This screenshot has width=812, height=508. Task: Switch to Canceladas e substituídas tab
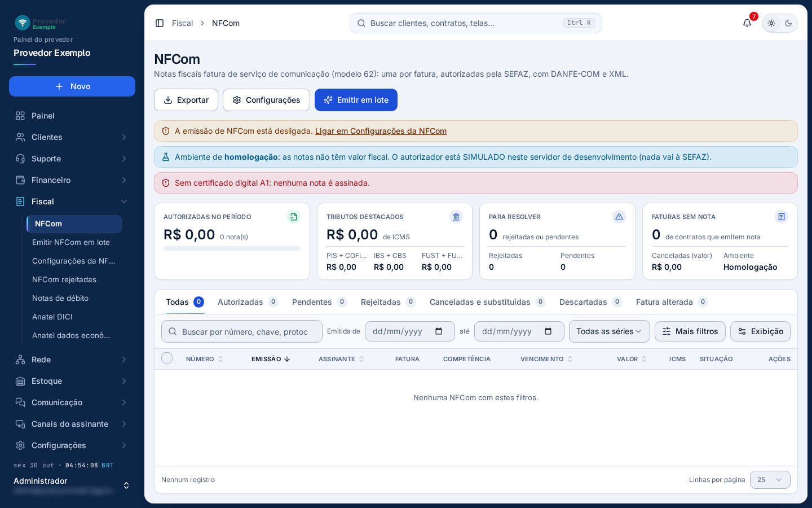click(488, 302)
